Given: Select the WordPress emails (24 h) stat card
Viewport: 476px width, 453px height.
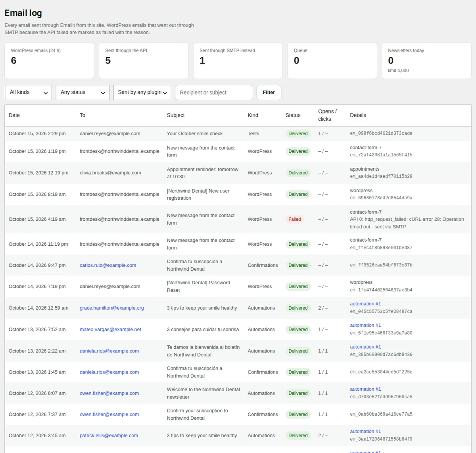Looking at the screenshot, I should click(49, 60).
